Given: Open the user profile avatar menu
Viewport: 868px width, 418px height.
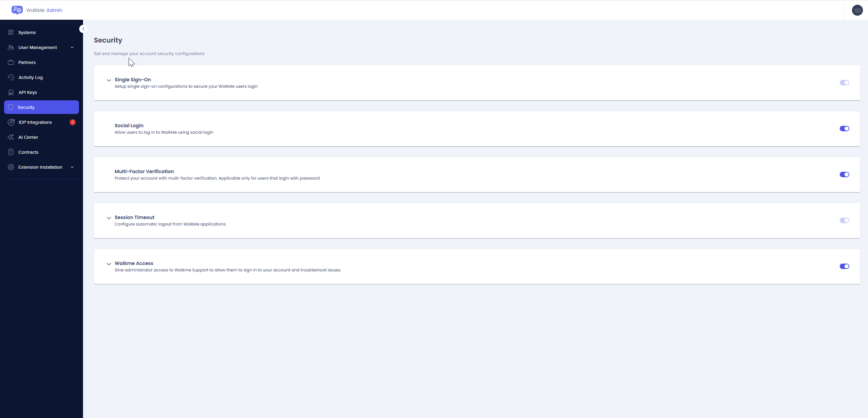Looking at the screenshot, I should (x=857, y=10).
